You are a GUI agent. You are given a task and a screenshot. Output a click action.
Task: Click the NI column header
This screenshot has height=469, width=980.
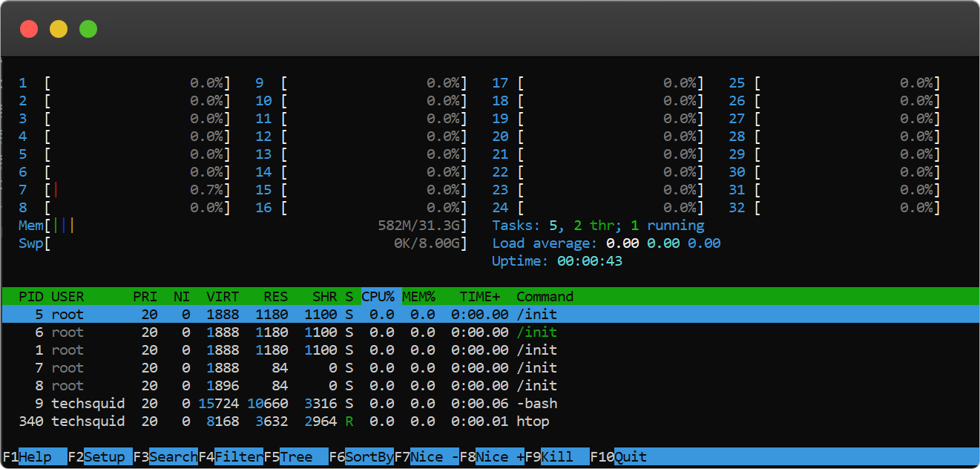182,297
